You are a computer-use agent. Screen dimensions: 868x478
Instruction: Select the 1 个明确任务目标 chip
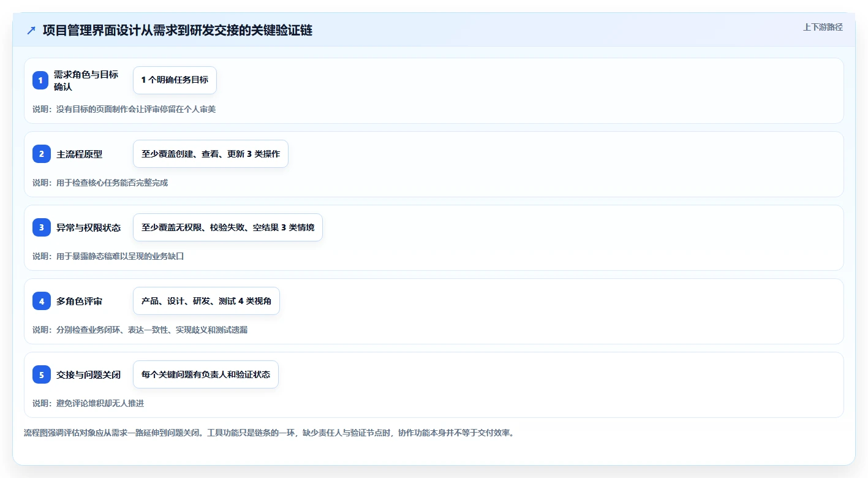coord(175,80)
